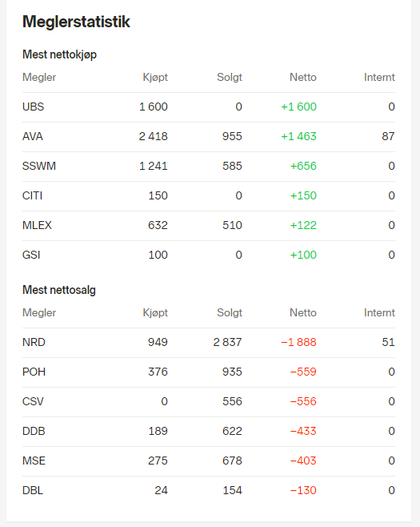Click the UBS broker row name

click(33, 107)
